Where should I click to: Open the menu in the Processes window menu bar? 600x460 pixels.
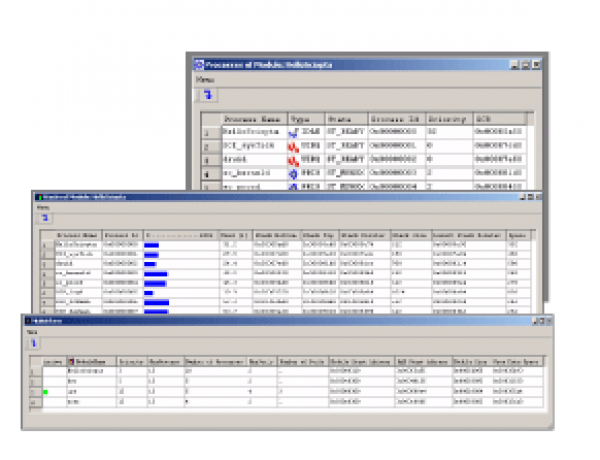point(204,78)
